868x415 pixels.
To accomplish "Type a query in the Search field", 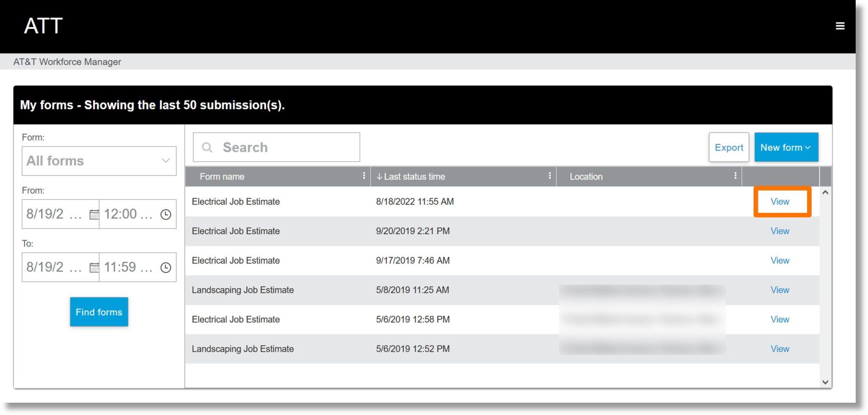I will [280, 147].
